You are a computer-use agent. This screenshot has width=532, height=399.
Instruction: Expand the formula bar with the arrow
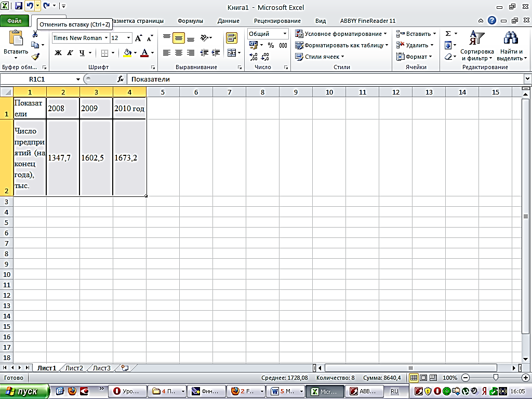tap(527, 79)
